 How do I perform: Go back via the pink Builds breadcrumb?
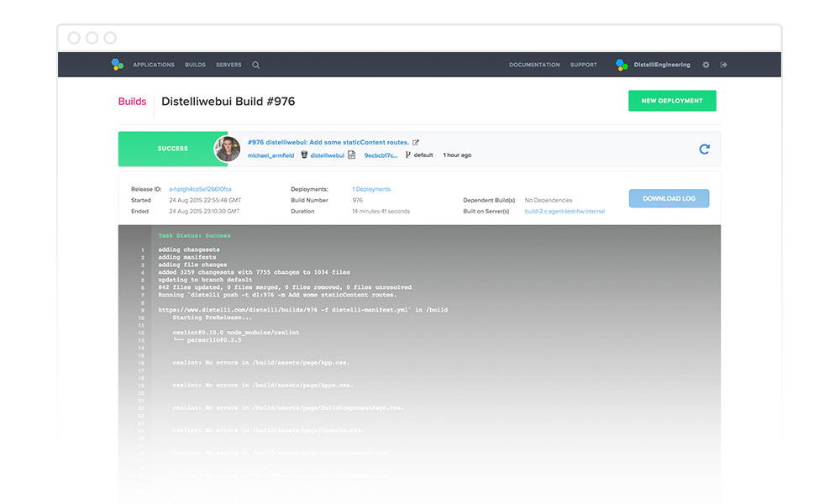click(x=133, y=102)
